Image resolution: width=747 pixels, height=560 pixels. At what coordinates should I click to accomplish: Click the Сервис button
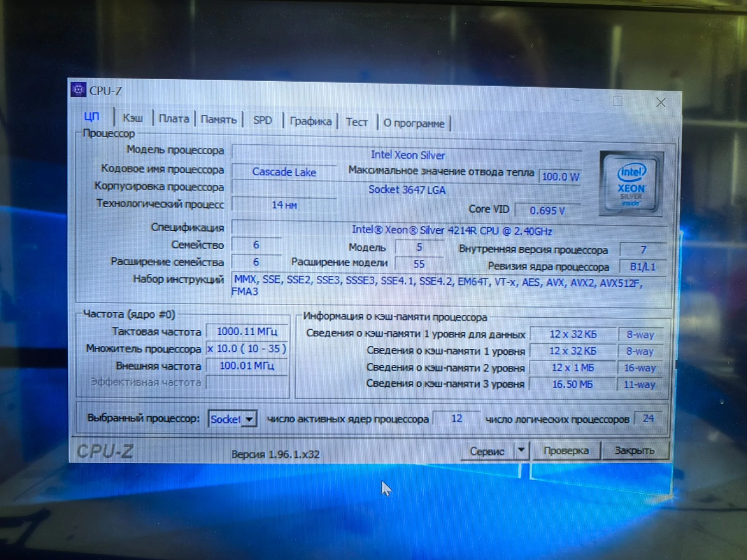487,451
